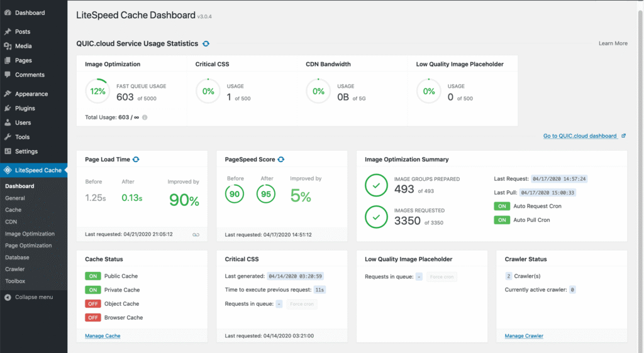Open the Go to QUIC.cloud dashboard link

click(x=580, y=136)
